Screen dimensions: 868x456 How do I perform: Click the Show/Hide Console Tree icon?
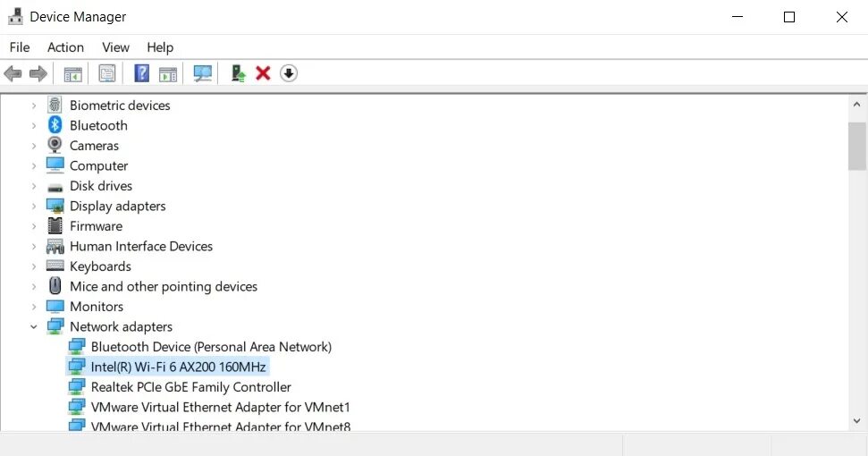coord(73,73)
